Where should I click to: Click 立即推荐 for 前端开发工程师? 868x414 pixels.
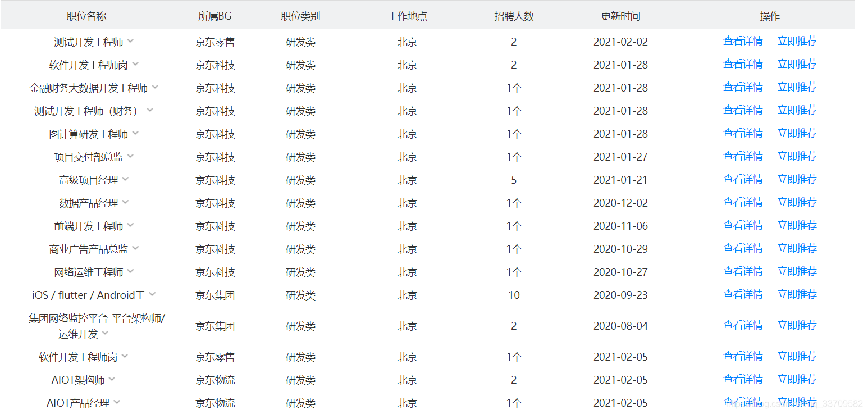click(797, 225)
